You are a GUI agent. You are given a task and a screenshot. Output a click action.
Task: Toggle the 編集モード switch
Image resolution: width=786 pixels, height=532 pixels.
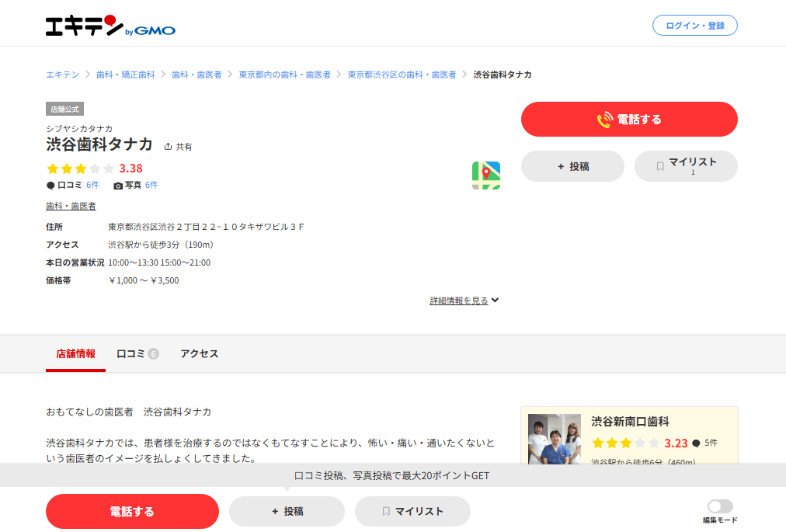point(720,506)
